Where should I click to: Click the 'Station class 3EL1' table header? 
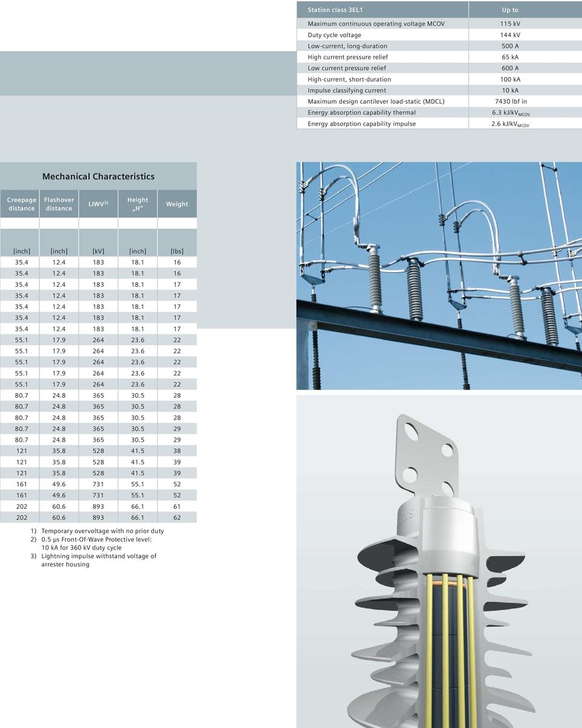[x=335, y=10]
